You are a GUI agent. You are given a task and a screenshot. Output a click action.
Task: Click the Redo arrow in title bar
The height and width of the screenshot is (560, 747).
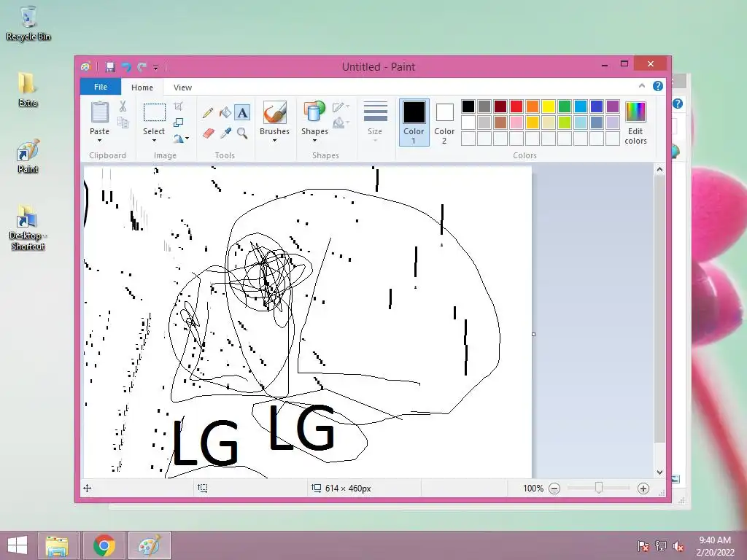(142, 67)
